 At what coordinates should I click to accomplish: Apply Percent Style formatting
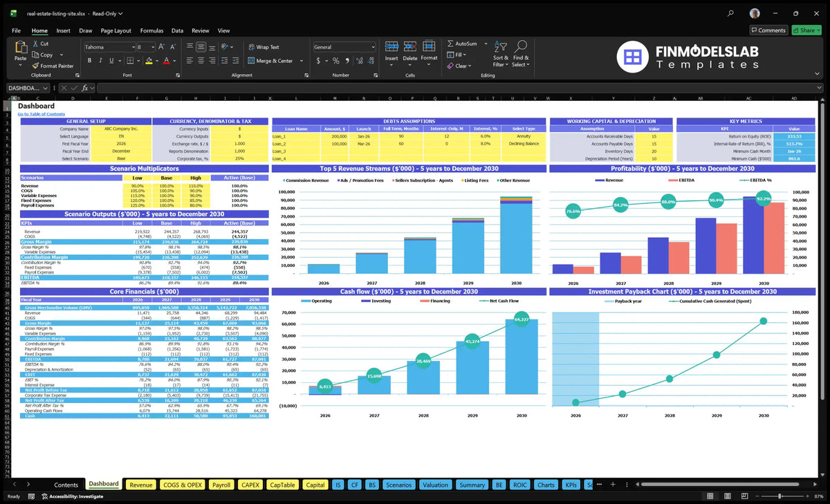point(336,61)
